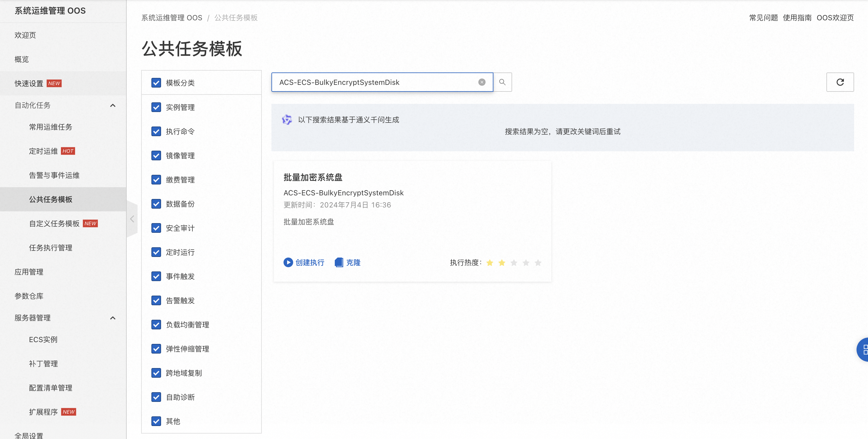This screenshot has width=868, height=439.
Task: Uncheck the 实例管理 category
Action: [x=156, y=107]
